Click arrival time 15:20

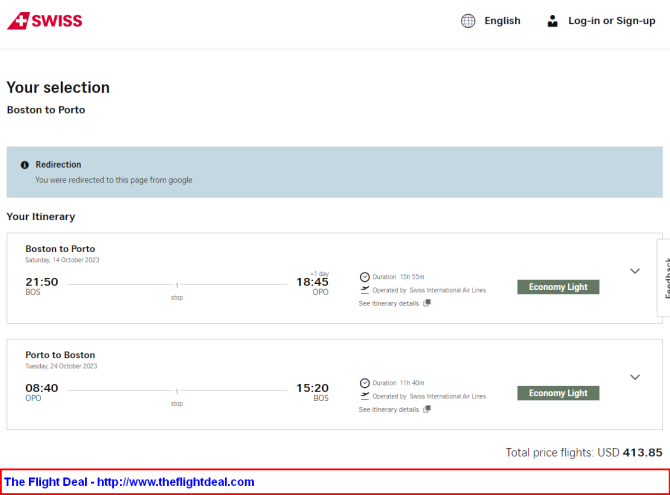312,388
